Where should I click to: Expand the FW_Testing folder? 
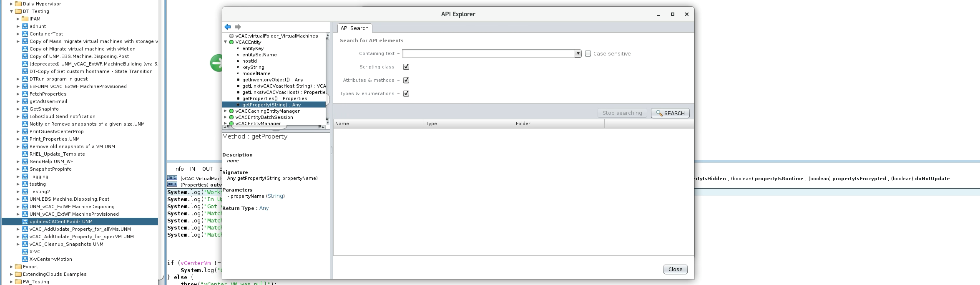pos(12,282)
